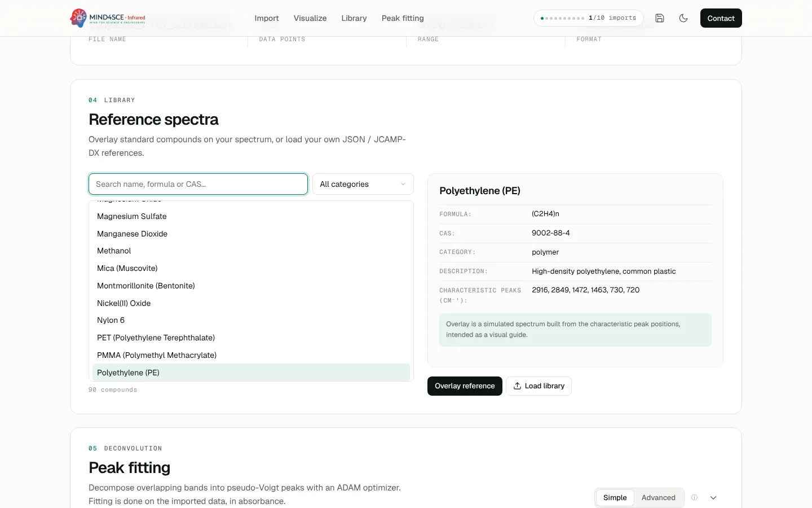Click the info icon beside Advanced
This screenshot has height=508, width=812.
point(695,498)
